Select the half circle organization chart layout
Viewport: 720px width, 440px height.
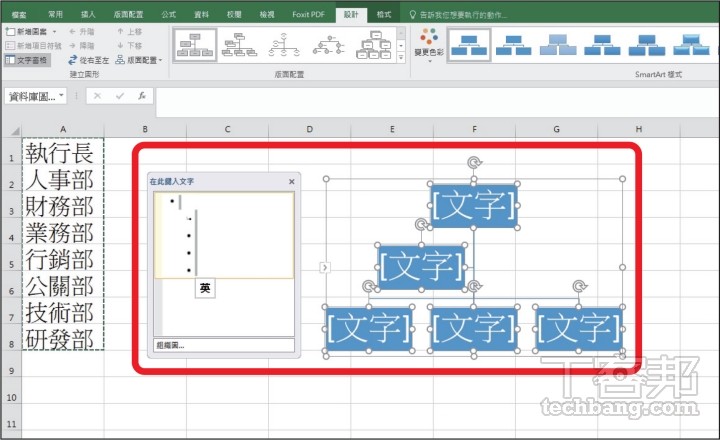pos(284,45)
